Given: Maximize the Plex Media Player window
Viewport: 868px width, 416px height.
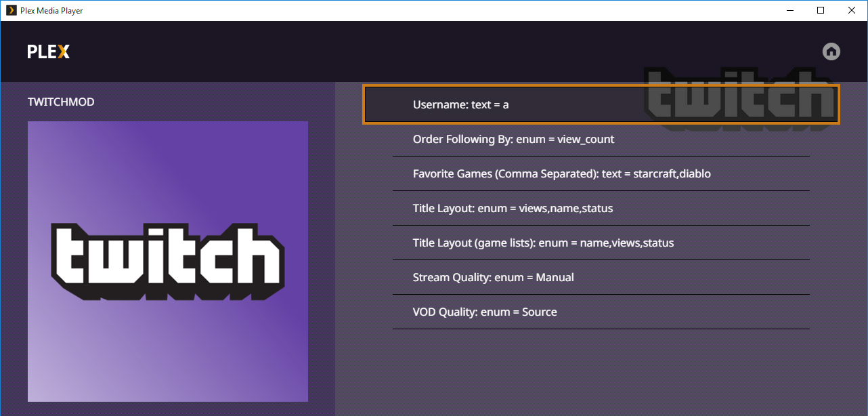Looking at the screenshot, I should pyautogui.click(x=821, y=10).
